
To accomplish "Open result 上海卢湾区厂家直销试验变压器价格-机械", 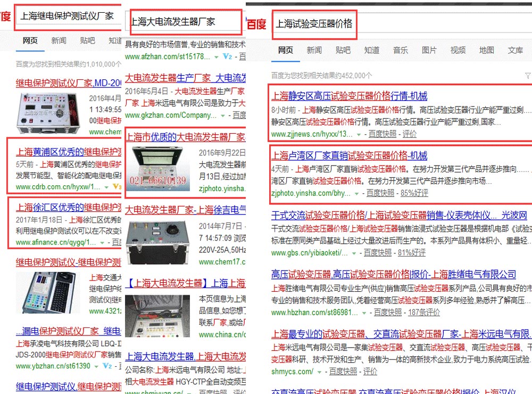I will click(349, 155).
